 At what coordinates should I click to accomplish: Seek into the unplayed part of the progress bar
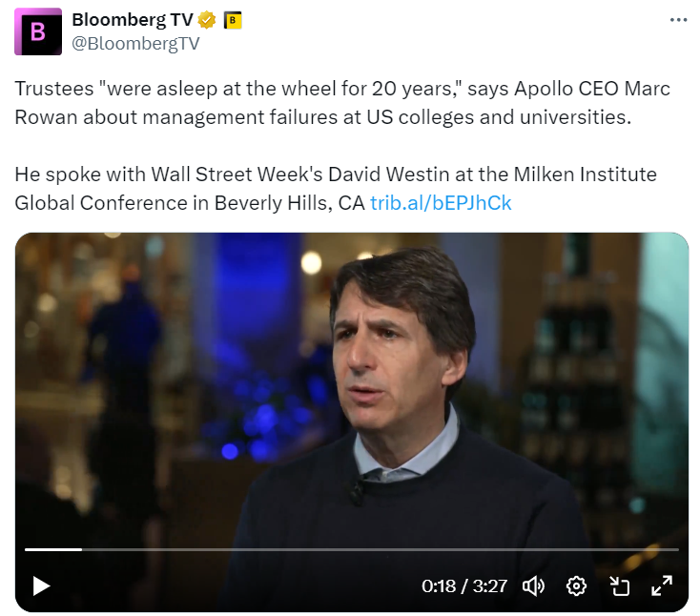(x=381, y=549)
